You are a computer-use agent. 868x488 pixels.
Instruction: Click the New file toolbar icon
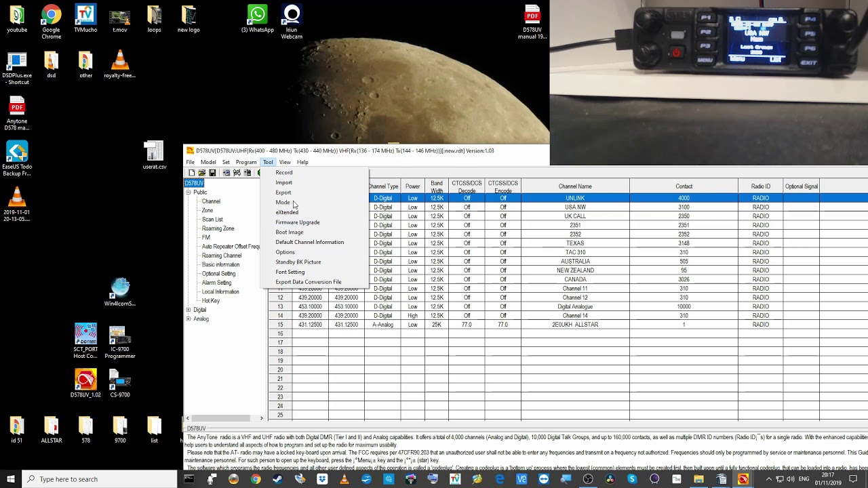(191, 173)
